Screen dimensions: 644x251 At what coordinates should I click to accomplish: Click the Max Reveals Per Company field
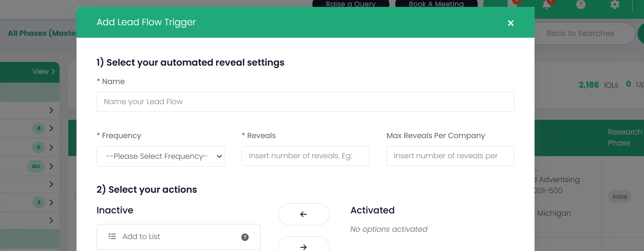pos(450,156)
